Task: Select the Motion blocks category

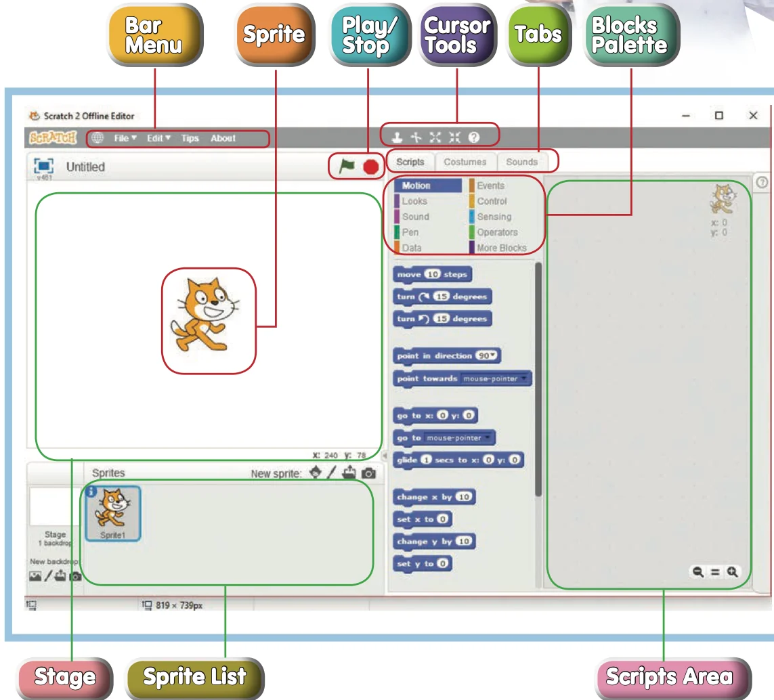Action: point(427,185)
